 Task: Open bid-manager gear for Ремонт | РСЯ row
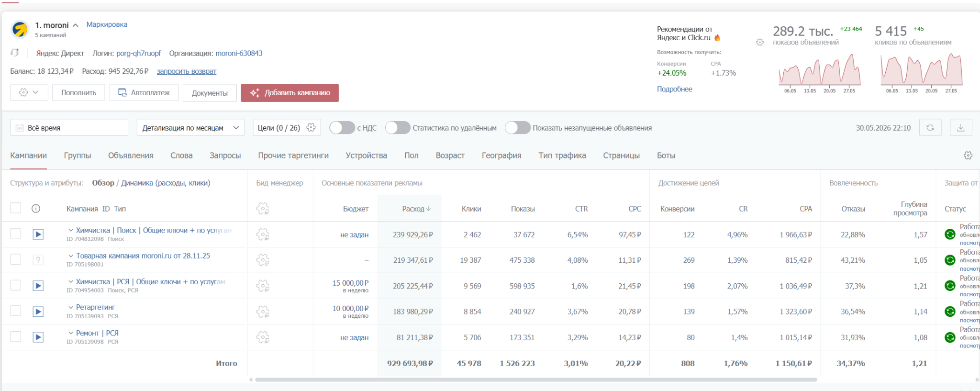coord(263,337)
